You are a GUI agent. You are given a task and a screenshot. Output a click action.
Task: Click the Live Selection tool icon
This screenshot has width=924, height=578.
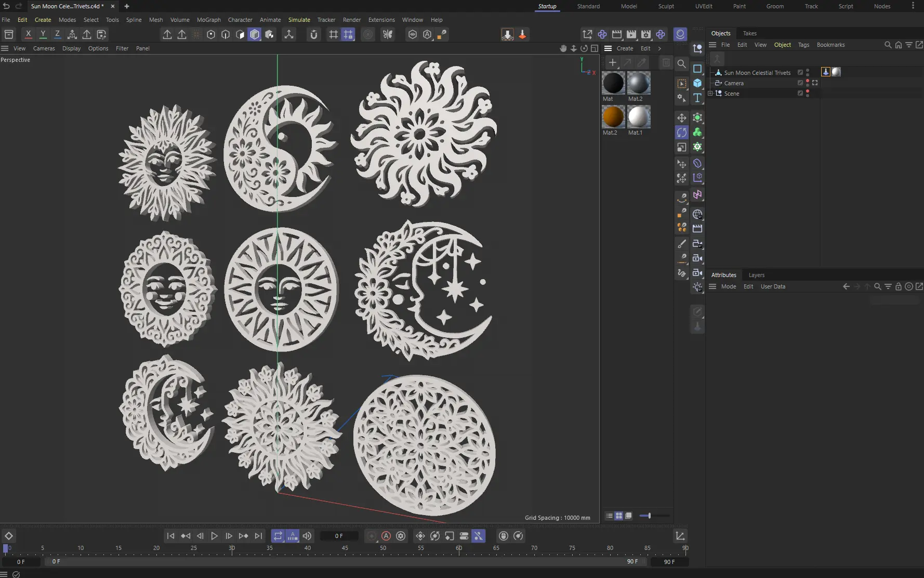click(x=682, y=84)
